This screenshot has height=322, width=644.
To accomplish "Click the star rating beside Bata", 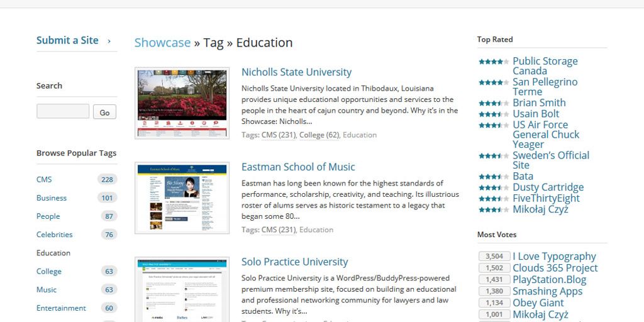I will tap(494, 177).
